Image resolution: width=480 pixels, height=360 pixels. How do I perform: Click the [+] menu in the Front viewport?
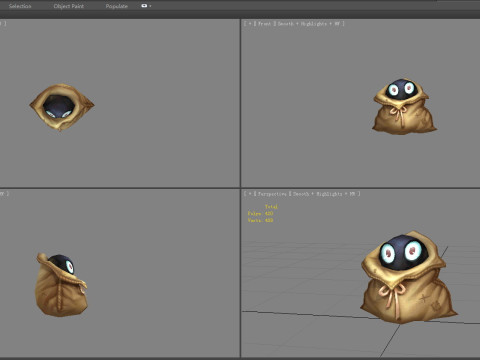(250, 24)
